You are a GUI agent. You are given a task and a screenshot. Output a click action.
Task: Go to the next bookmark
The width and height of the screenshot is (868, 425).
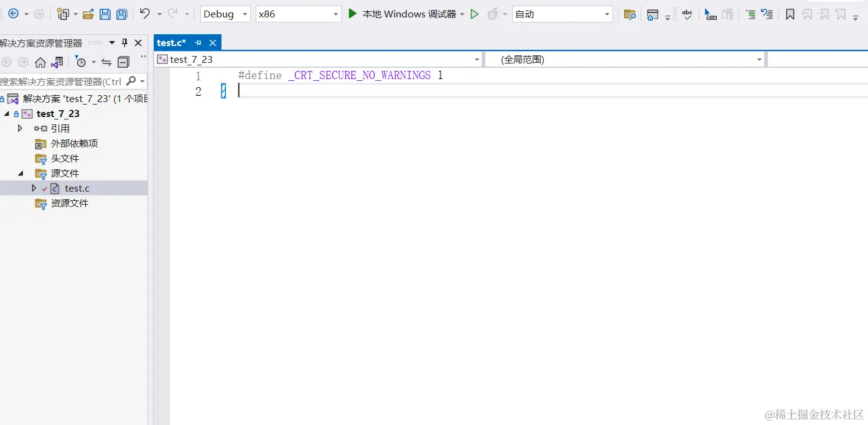[x=823, y=14]
